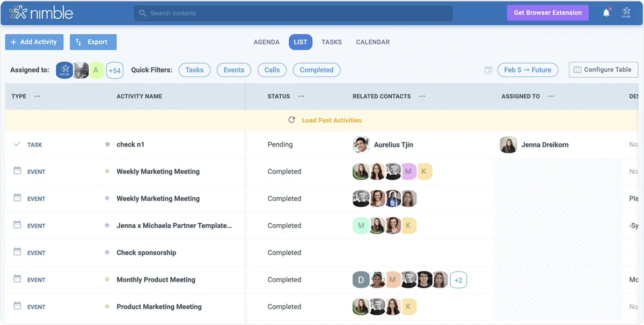
Task: Select Nimble avatar in Assigned to filter
Action: click(x=64, y=70)
